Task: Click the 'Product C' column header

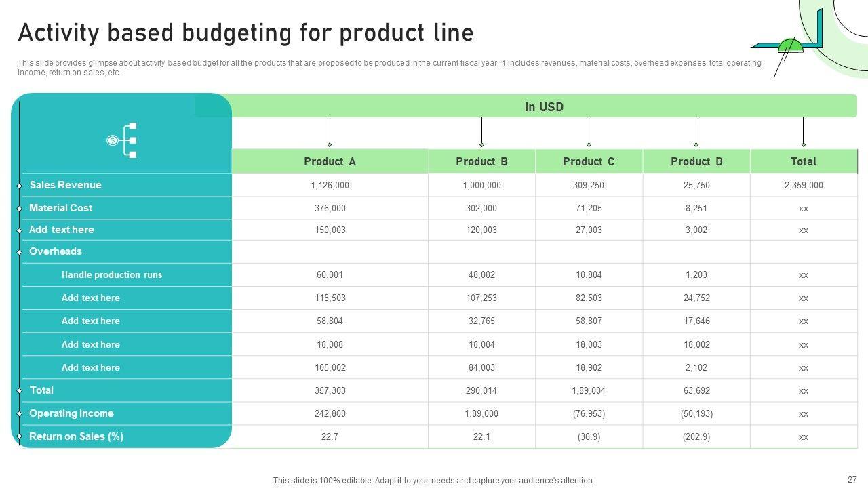Action: click(589, 161)
